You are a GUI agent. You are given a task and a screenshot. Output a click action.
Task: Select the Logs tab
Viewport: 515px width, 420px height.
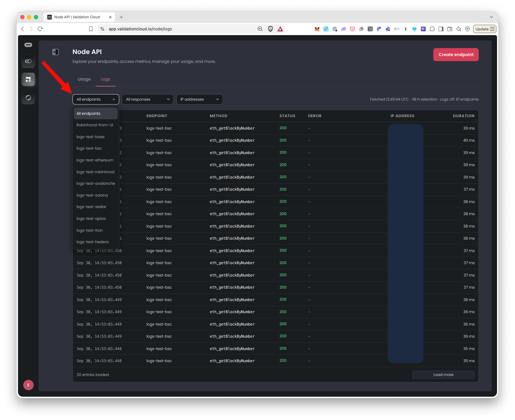[105, 79]
